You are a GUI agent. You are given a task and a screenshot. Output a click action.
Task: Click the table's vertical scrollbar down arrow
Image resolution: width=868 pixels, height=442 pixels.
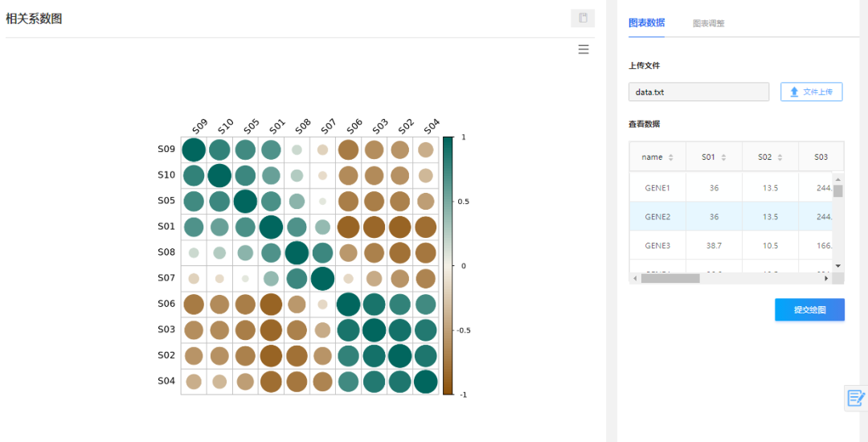tap(838, 265)
